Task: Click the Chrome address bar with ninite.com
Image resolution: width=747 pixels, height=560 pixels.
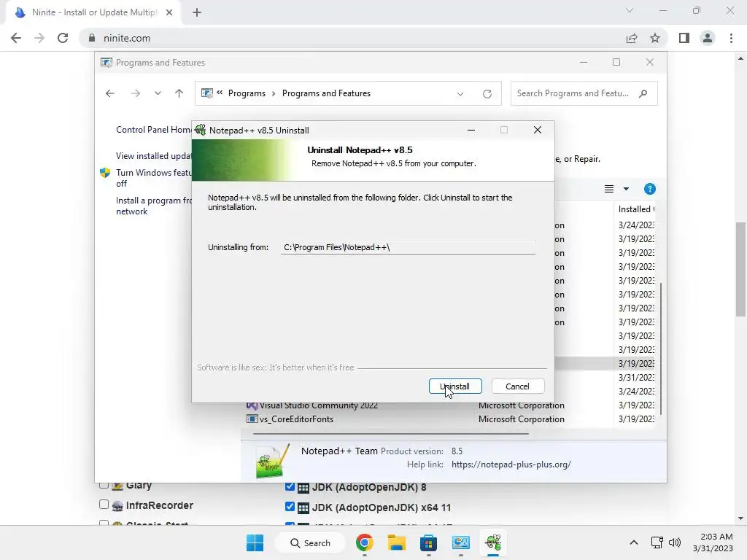Action: [352, 38]
